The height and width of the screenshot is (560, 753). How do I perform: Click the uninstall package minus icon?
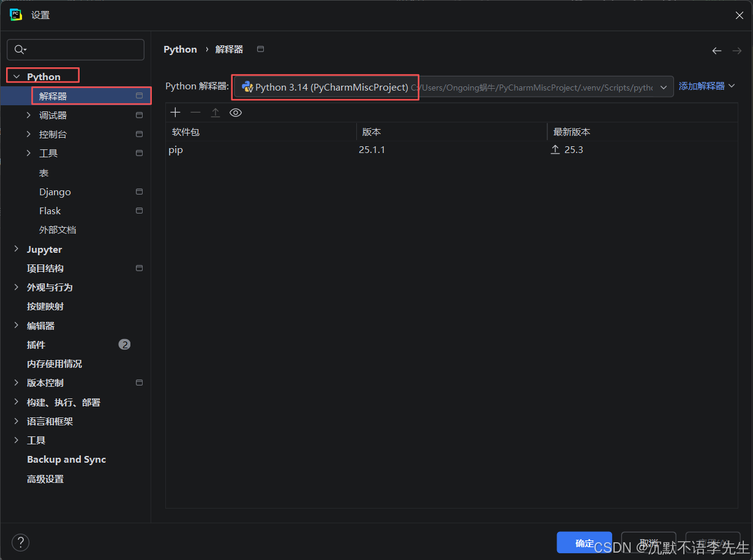(195, 113)
